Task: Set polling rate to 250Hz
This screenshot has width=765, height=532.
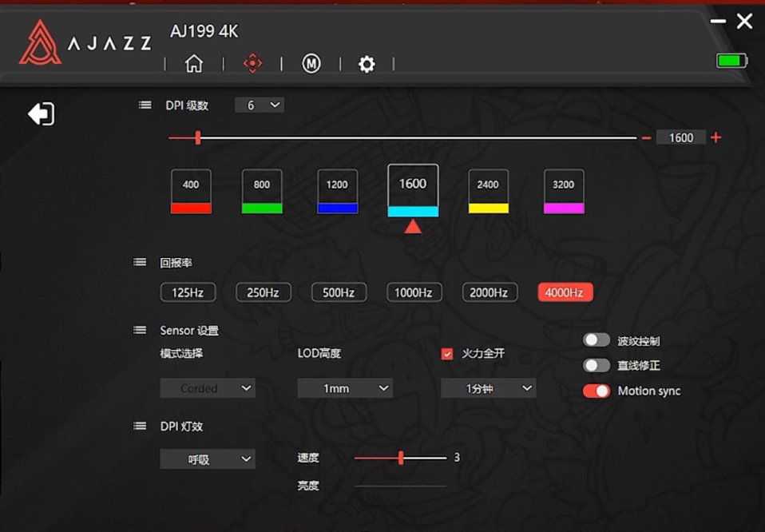Action: [x=263, y=292]
